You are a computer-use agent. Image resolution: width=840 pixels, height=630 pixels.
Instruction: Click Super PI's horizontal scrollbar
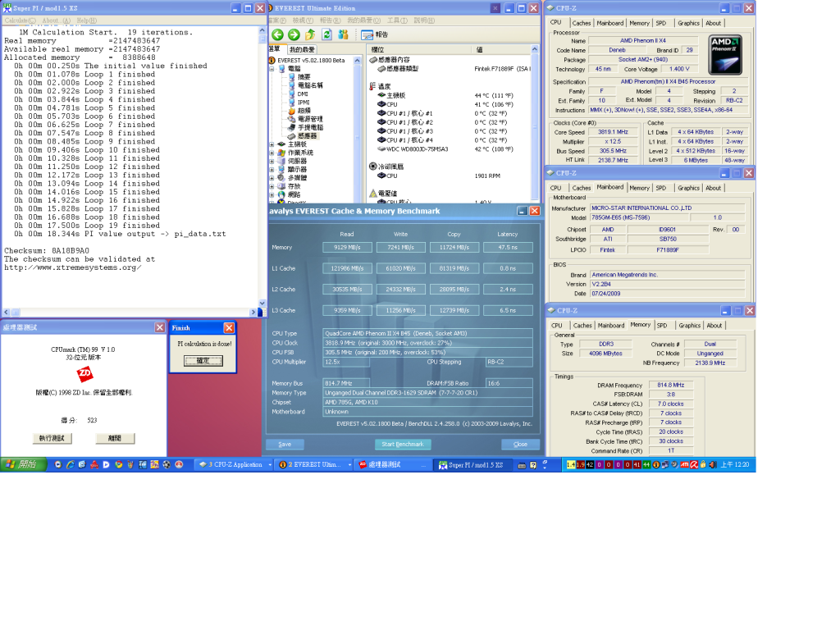(x=130, y=312)
